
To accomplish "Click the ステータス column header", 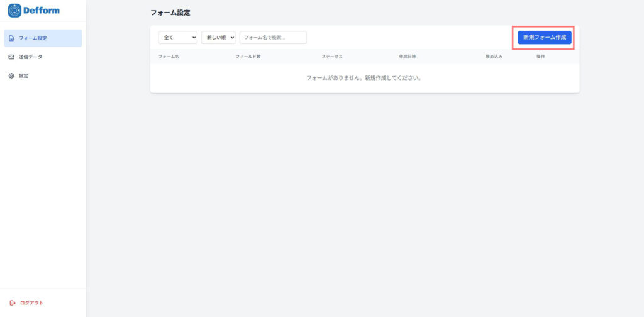I will tap(332, 57).
